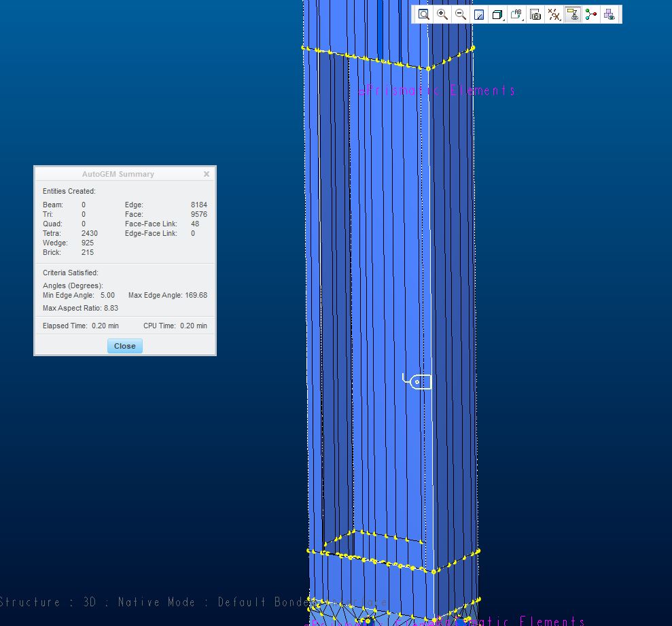
Task: Select the Zoom Out tool
Action: pyautogui.click(x=461, y=14)
